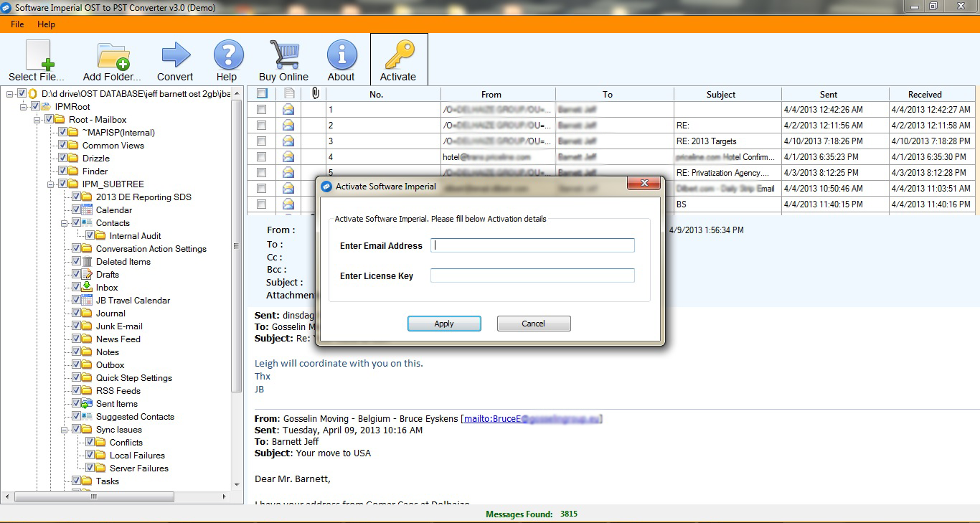Image resolution: width=980 pixels, height=523 pixels.
Task: Click the envelope icon of message 3
Action: point(288,141)
